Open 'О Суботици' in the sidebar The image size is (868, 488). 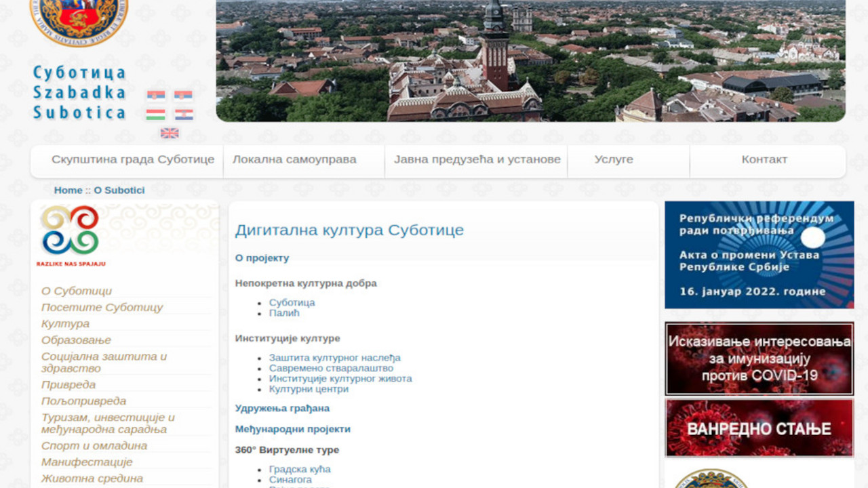tap(77, 291)
